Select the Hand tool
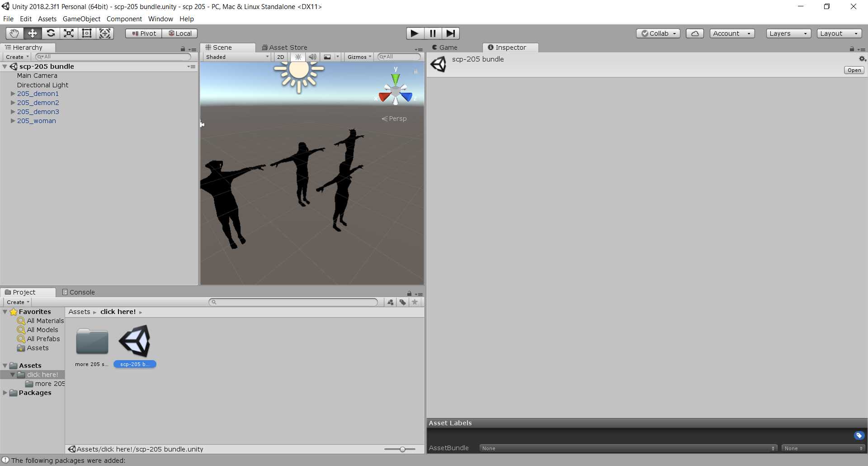The width and height of the screenshot is (868, 466). click(x=14, y=33)
